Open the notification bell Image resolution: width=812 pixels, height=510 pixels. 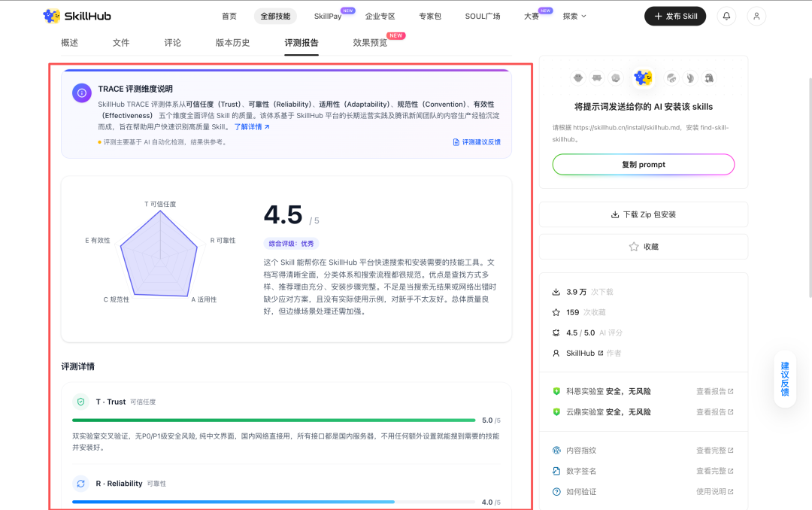point(726,16)
